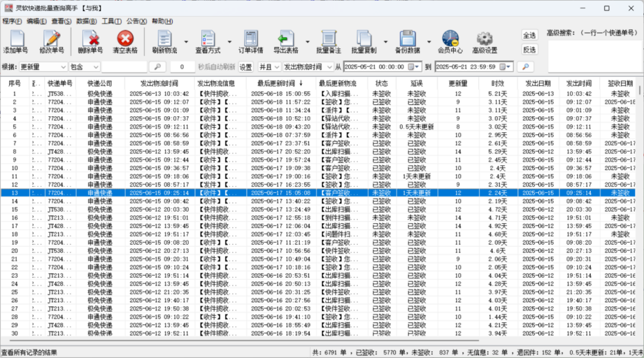Click the 删除单号 icon
The height and width of the screenshot is (358, 644).
90,38
